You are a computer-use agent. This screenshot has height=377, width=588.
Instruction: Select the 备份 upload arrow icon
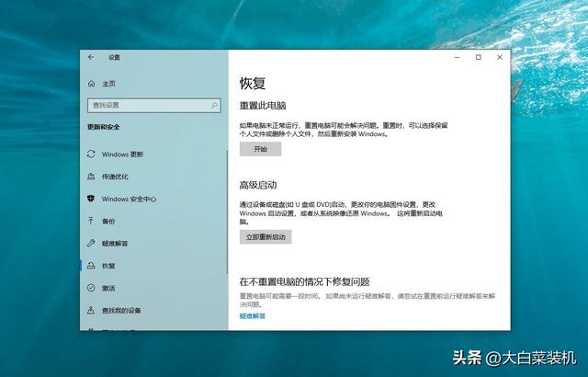[x=91, y=221]
